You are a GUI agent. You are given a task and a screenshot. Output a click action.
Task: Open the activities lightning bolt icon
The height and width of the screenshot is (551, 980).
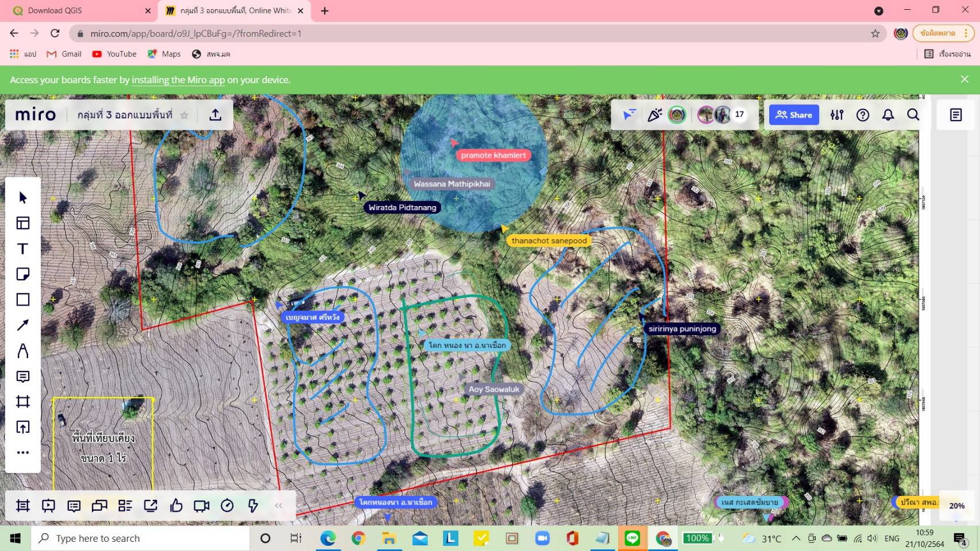tap(253, 506)
